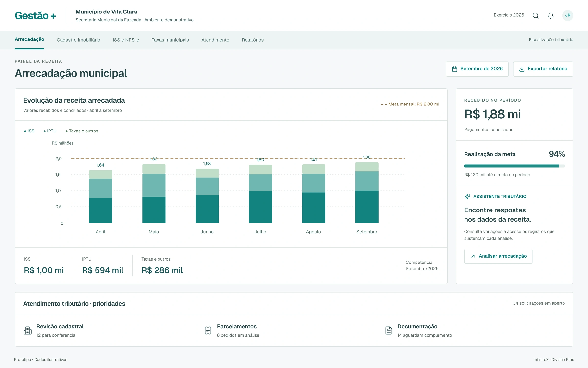Click the Setembro stacked bar
Viewport: 588px width, 368px height.
point(367,193)
